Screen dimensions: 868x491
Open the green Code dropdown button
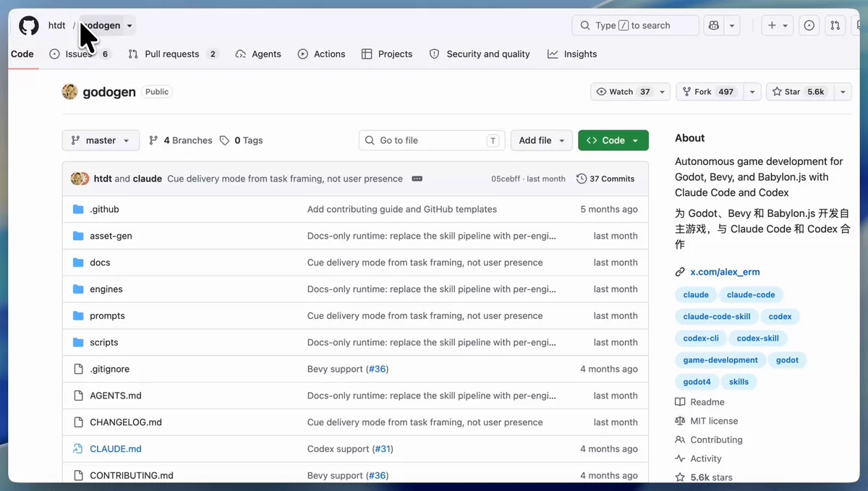[613, 140]
